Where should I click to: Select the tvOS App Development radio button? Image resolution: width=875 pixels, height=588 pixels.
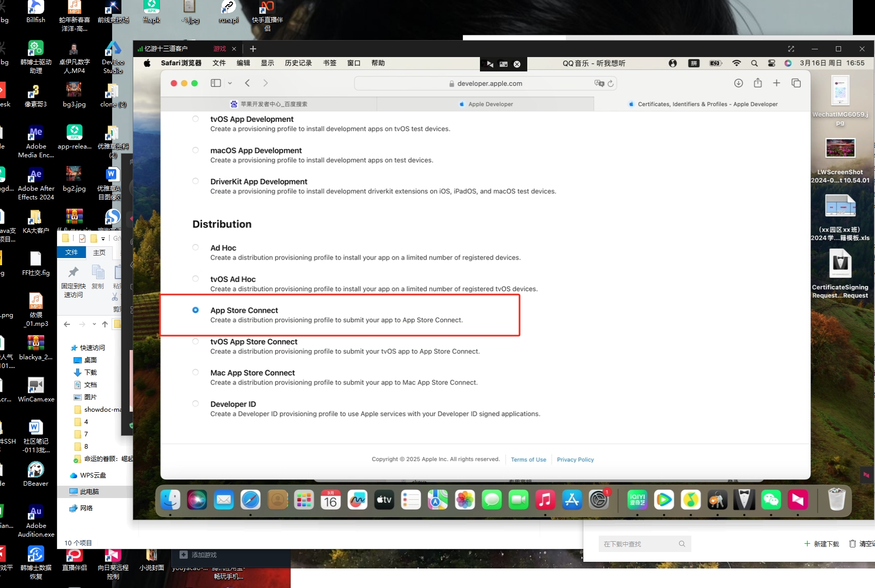click(x=195, y=119)
